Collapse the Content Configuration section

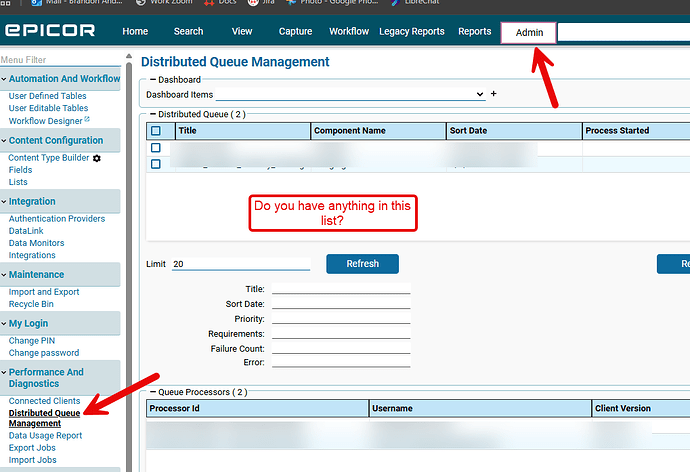click(x=4, y=141)
